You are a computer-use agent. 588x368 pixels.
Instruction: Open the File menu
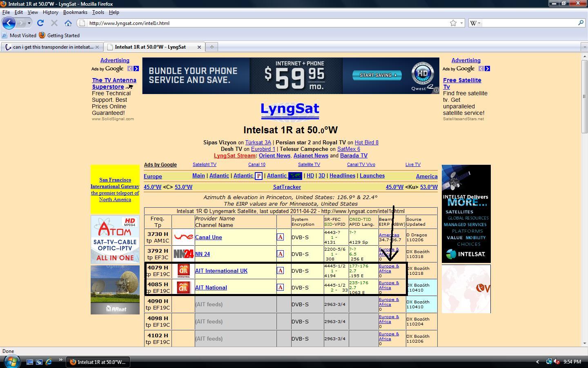6,12
